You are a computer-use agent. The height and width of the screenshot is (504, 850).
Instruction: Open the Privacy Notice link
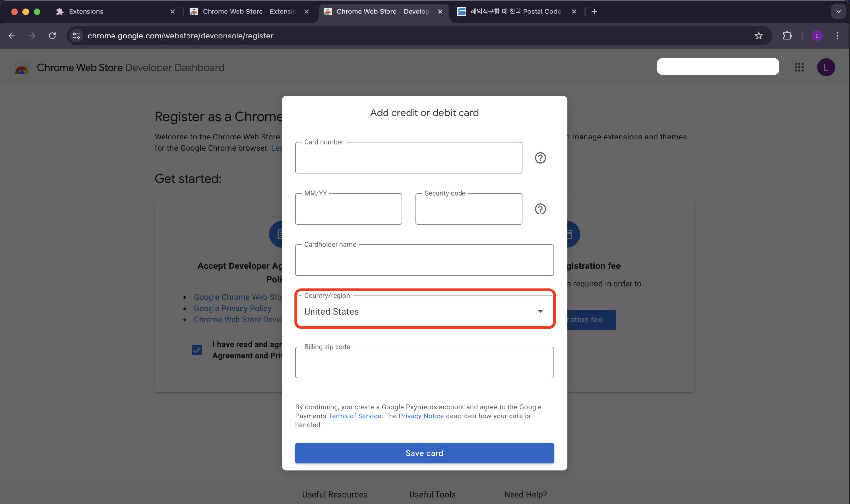click(x=421, y=416)
